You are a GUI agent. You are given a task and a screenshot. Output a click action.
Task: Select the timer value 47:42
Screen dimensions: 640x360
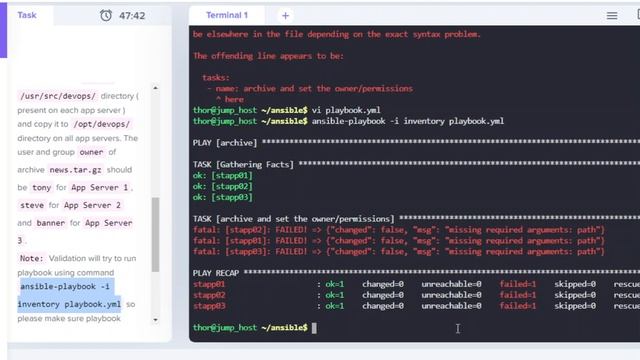point(132,16)
